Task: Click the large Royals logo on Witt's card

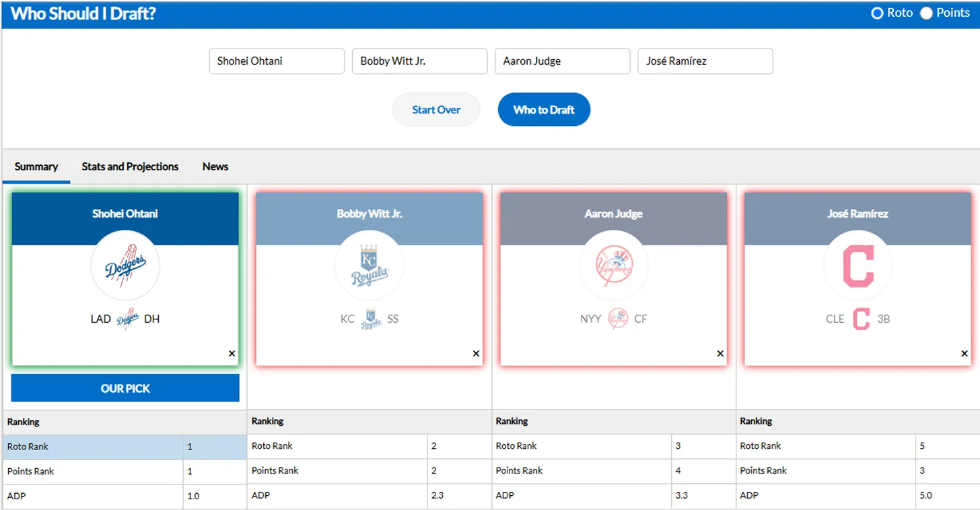Action: click(370, 266)
